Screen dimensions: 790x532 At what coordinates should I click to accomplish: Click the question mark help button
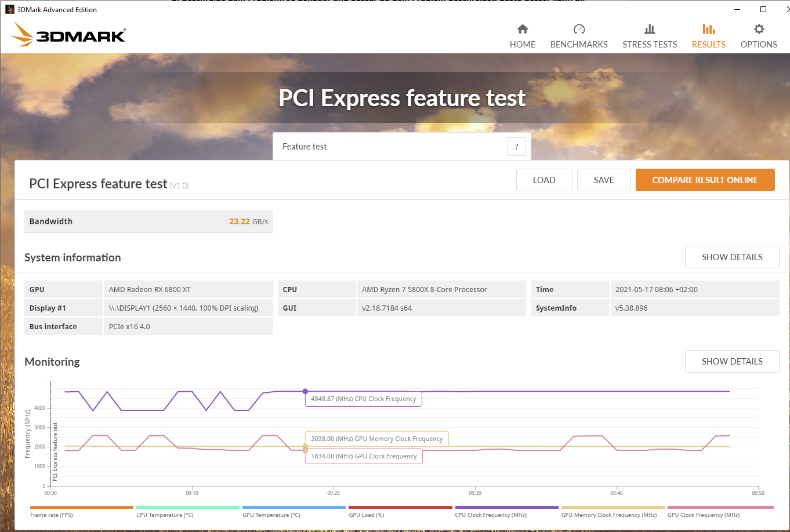click(516, 147)
